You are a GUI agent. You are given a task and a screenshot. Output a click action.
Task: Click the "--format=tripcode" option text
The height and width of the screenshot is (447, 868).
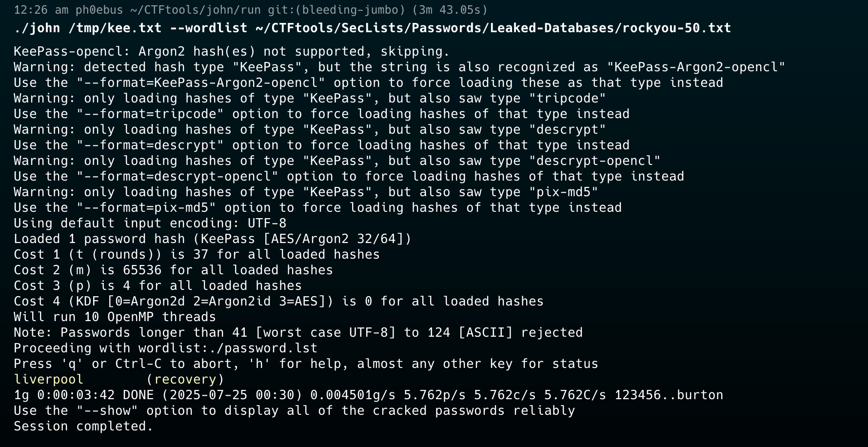[x=150, y=114]
